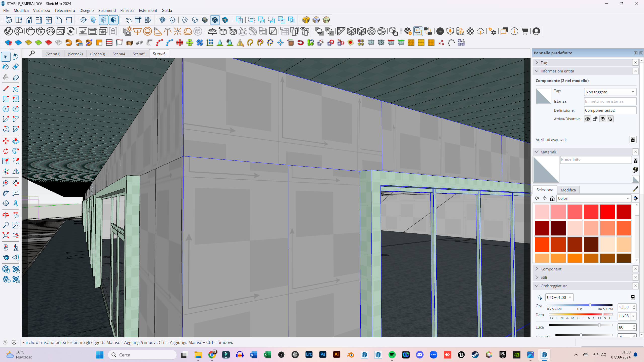Select the Polygon tool
644x362 pixels.
pos(16,109)
